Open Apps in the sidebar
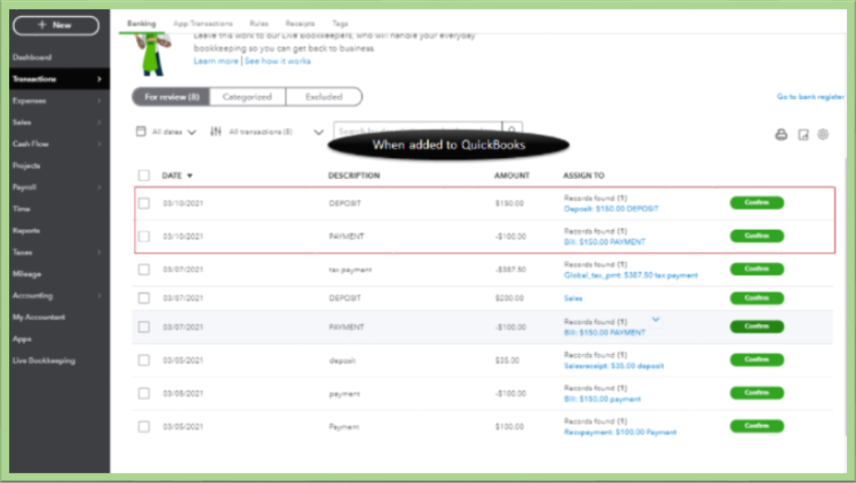Image resolution: width=856 pixels, height=483 pixels. click(x=22, y=339)
